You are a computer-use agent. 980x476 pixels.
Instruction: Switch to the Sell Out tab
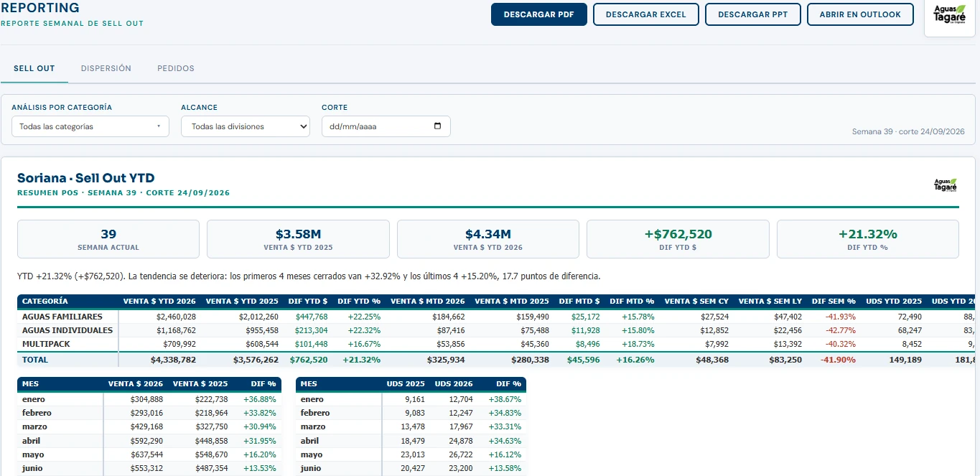(x=34, y=68)
